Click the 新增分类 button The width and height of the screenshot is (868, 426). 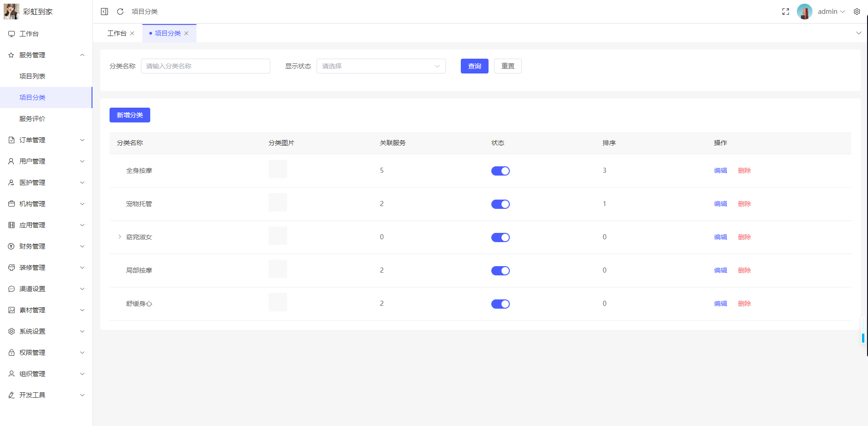click(130, 115)
